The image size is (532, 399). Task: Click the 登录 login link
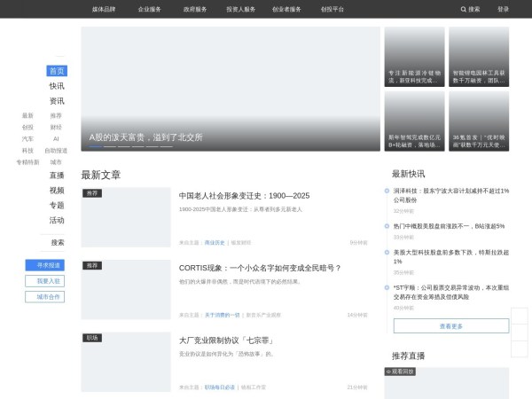click(x=503, y=9)
